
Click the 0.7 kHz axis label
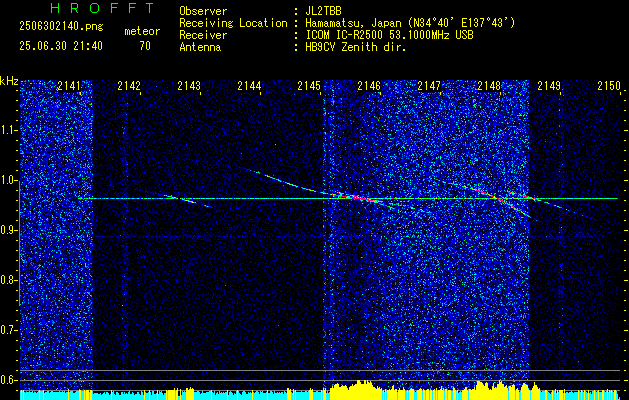(9, 330)
